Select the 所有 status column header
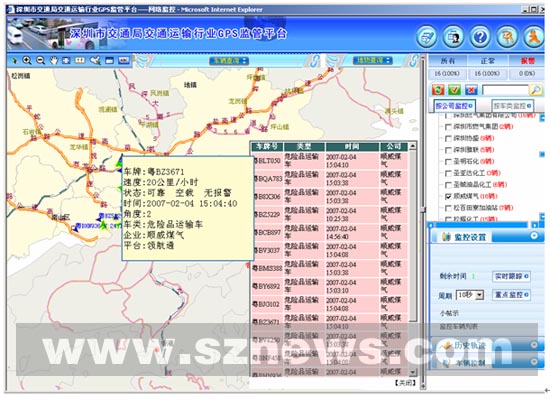The image size is (550, 399). [x=448, y=61]
